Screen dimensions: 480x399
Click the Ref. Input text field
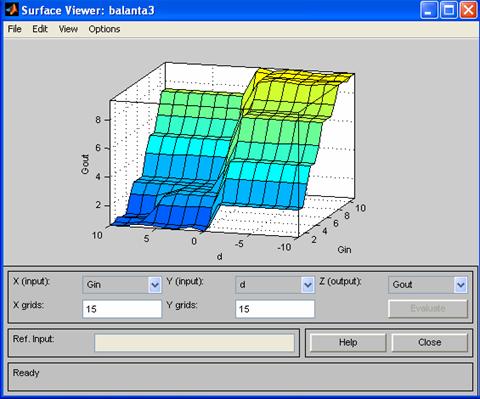pos(194,343)
